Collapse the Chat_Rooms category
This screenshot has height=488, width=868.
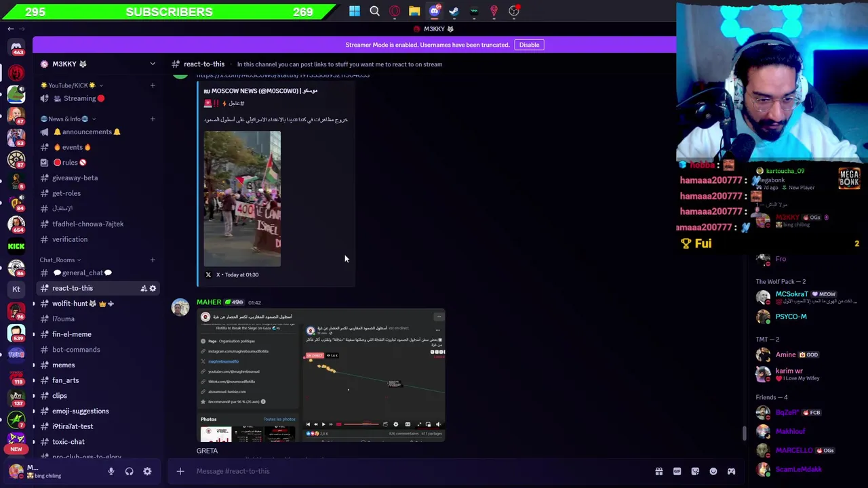tap(60, 260)
